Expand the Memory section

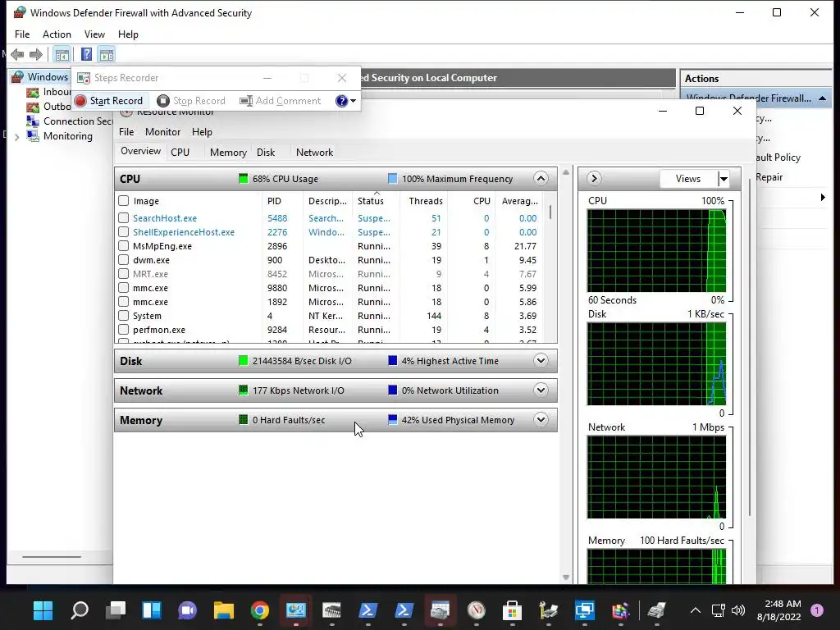pos(541,419)
